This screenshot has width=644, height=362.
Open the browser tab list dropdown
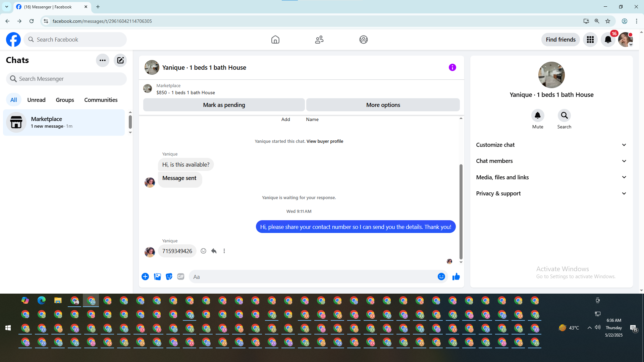click(7, 7)
